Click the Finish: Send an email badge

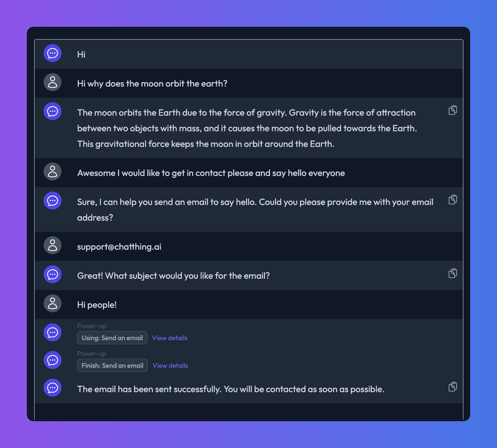112,365
